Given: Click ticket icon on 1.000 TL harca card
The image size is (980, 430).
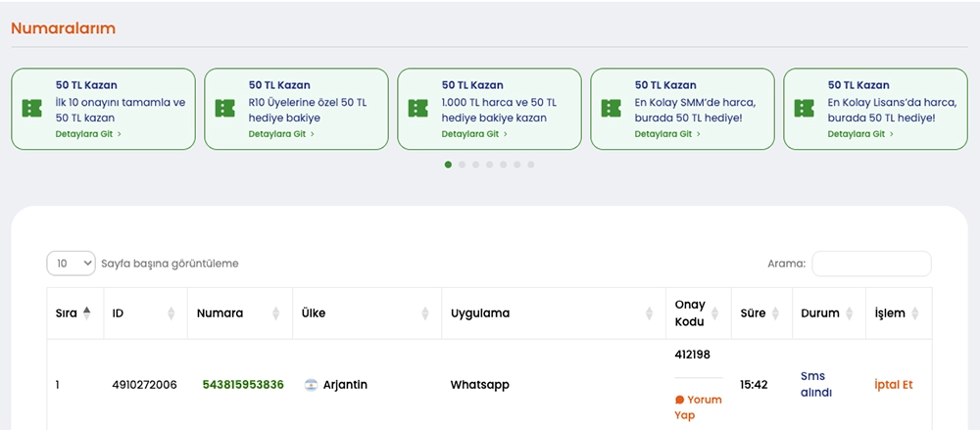Looking at the screenshot, I should point(418,108).
